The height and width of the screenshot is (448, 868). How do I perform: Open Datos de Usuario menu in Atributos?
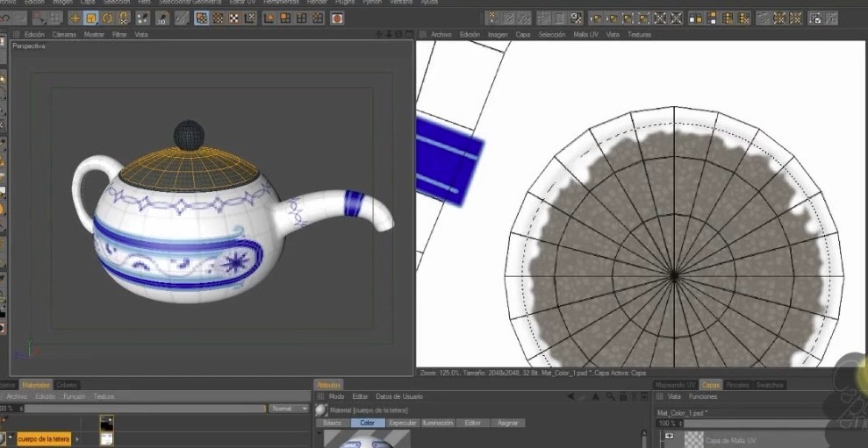pyautogui.click(x=399, y=396)
